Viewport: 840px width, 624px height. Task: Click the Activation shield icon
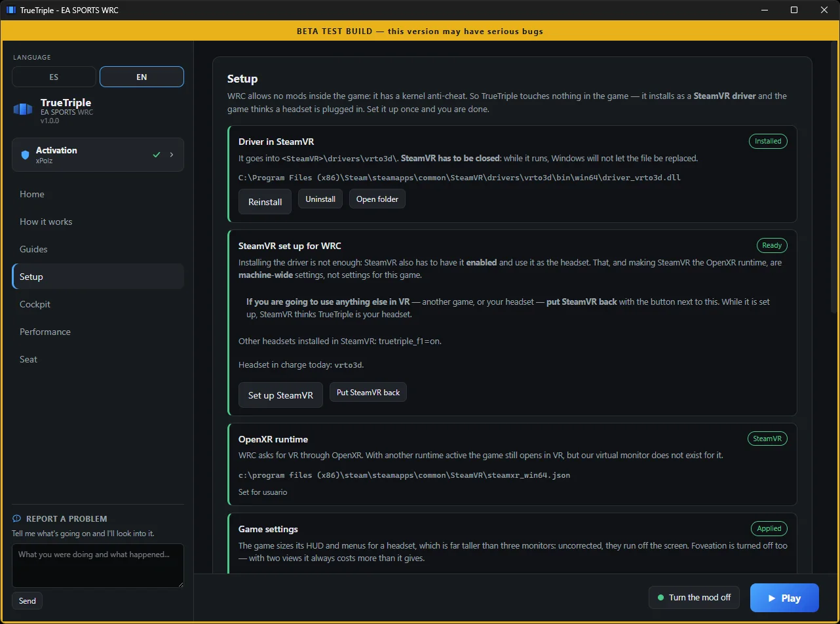(25, 155)
